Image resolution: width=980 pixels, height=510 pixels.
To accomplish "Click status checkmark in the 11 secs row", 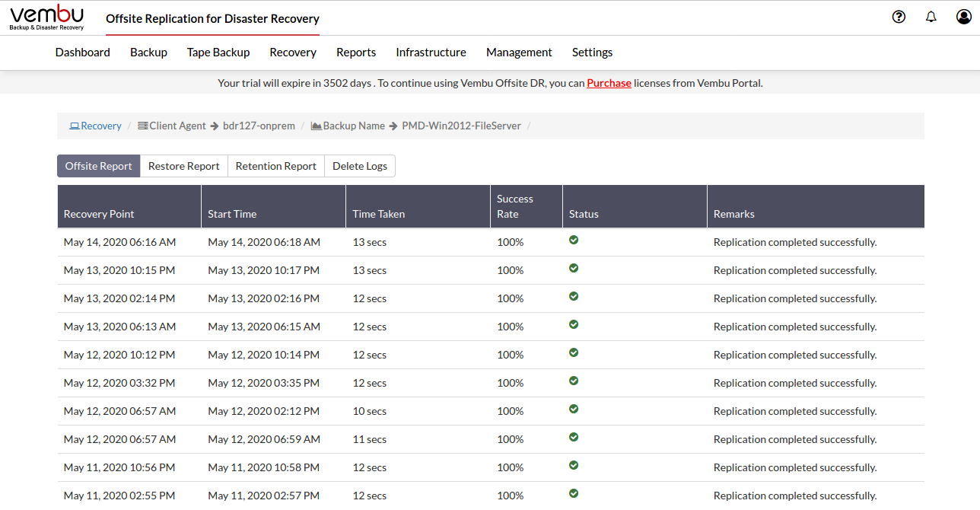I will pos(574,437).
